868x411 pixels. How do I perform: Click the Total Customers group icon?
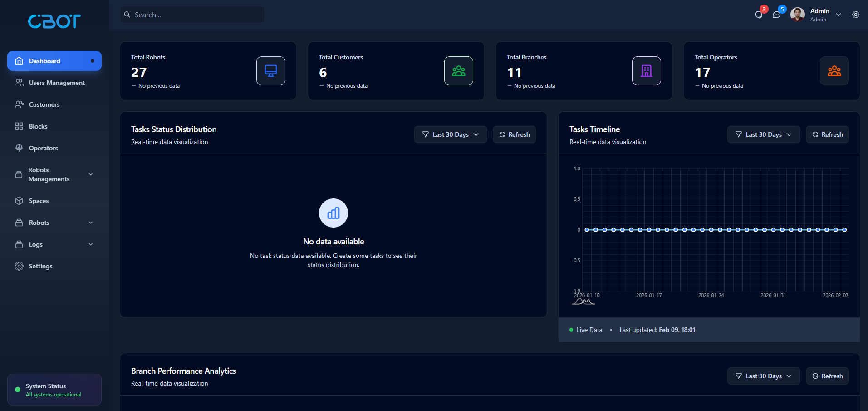(x=458, y=70)
